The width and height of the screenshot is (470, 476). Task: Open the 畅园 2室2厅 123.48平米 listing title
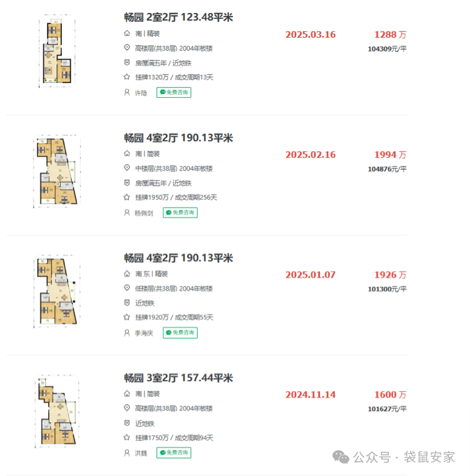pyautogui.click(x=178, y=18)
